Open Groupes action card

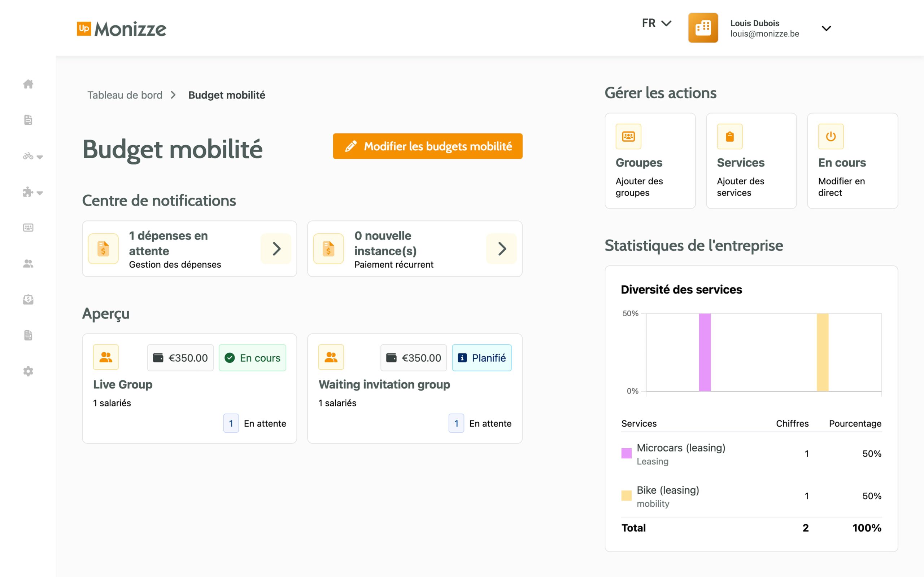649,161
